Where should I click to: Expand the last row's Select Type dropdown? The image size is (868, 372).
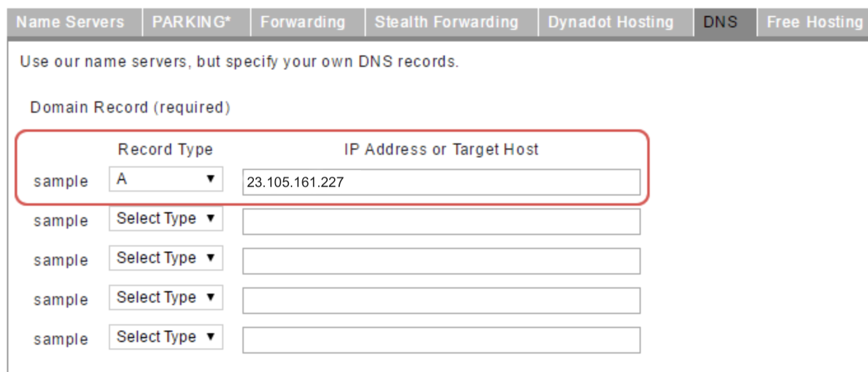click(166, 338)
